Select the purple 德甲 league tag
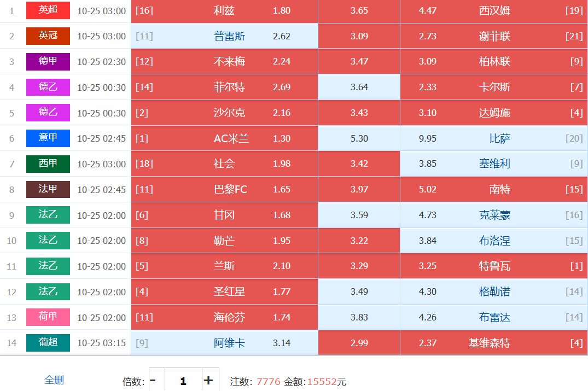 pyautogui.click(x=48, y=61)
